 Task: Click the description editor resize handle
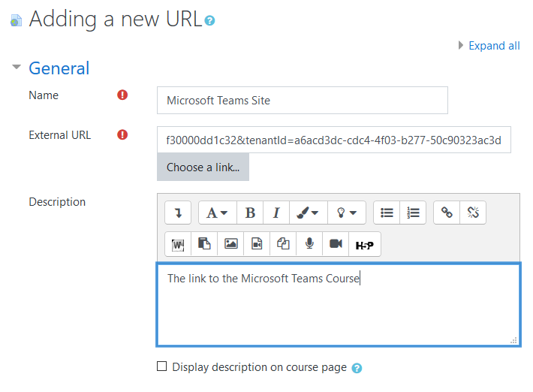click(513, 340)
